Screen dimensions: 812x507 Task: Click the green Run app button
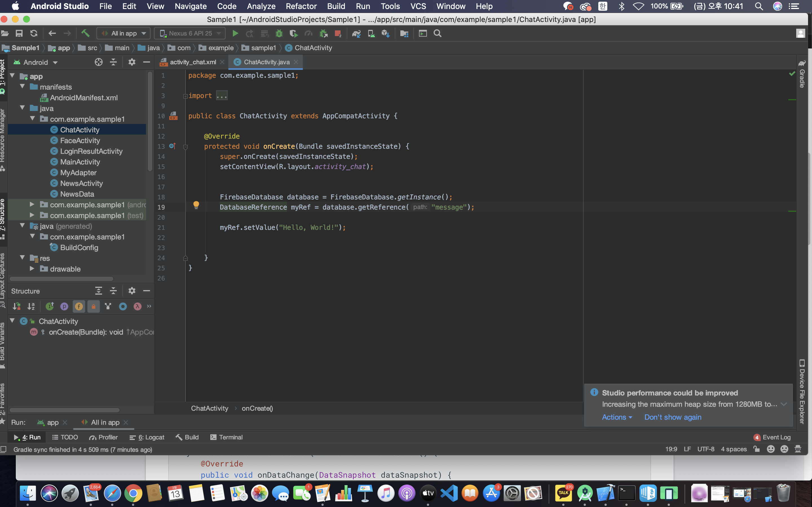(x=235, y=33)
